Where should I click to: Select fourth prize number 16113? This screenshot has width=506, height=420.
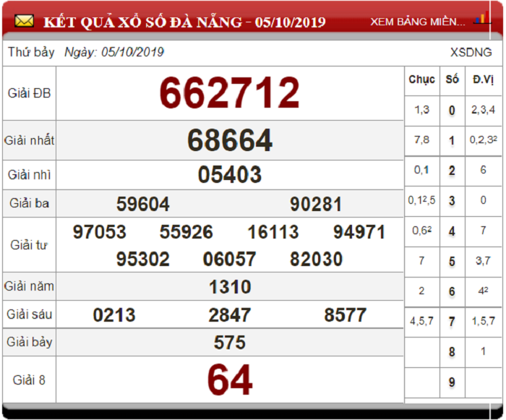pos(273,232)
